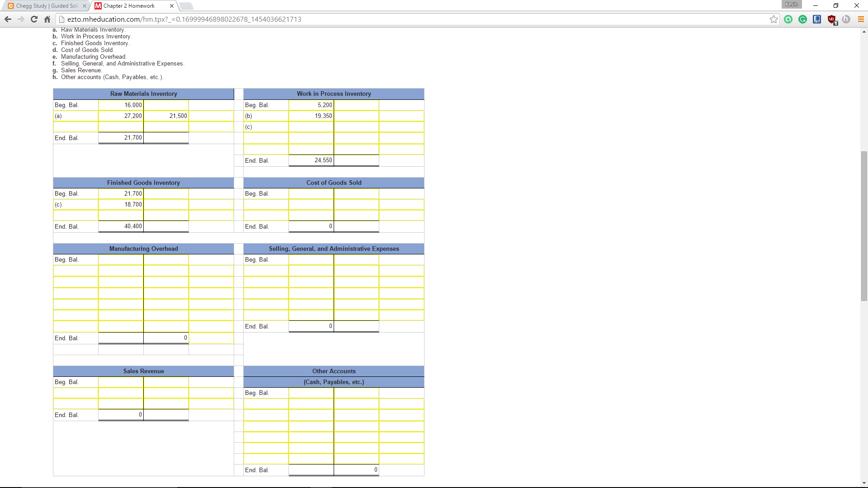Viewport: 868px width, 488px height.
Task: Click the back navigation arrow
Action: pos(8,19)
